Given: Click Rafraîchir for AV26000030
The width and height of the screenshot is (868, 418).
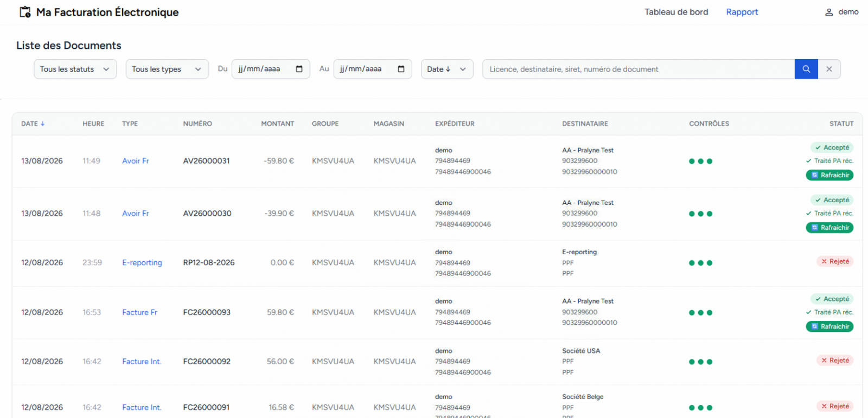Looking at the screenshot, I should click(x=829, y=228).
